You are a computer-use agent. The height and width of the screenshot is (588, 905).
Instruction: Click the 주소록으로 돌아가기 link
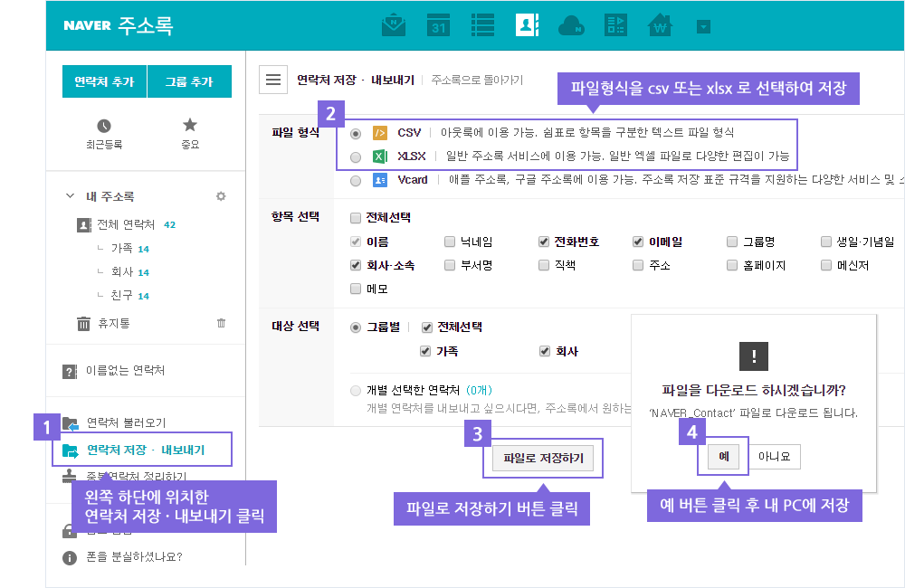(x=475, y=79)
